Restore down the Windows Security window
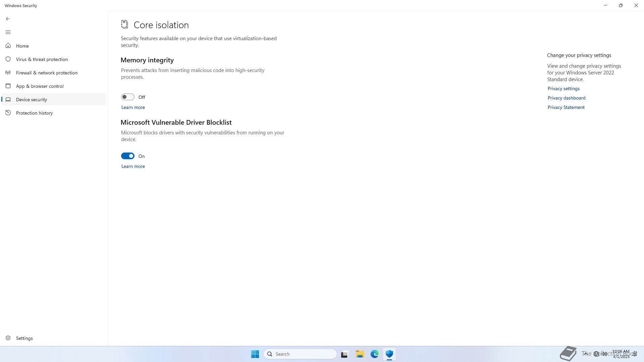The height and width of the screenshot is (362, 644). point(621,5)
